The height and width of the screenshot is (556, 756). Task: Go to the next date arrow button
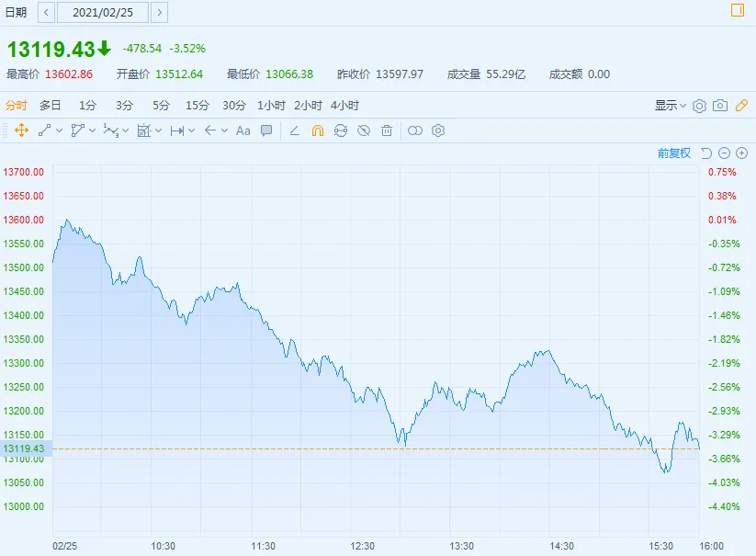pos(160,13)
